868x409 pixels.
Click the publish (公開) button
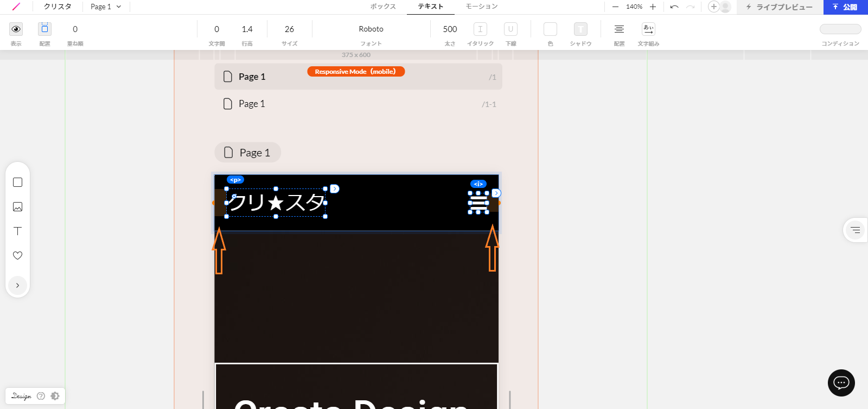point(846,7)
